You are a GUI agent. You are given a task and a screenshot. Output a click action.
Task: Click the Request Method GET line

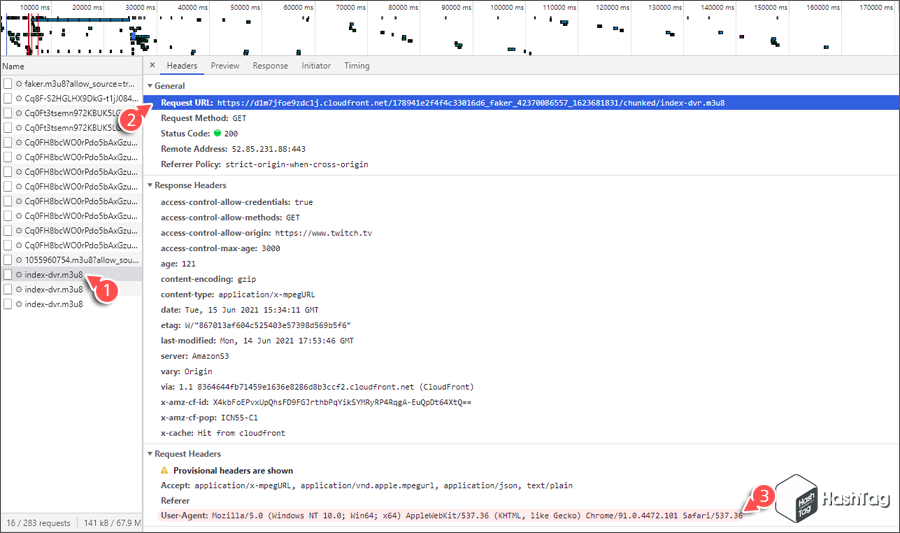tap(203, 118)
